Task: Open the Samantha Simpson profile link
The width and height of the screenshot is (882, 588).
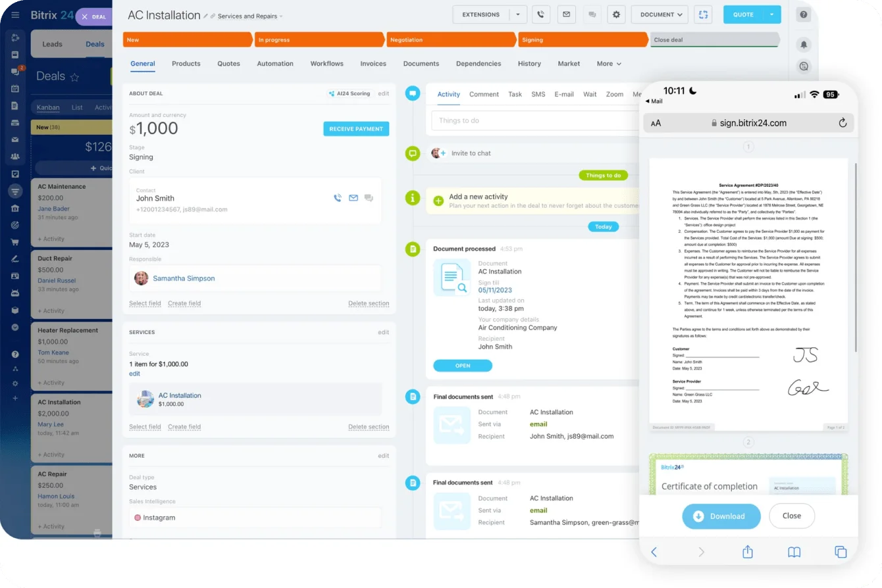Action: [184, 278]
